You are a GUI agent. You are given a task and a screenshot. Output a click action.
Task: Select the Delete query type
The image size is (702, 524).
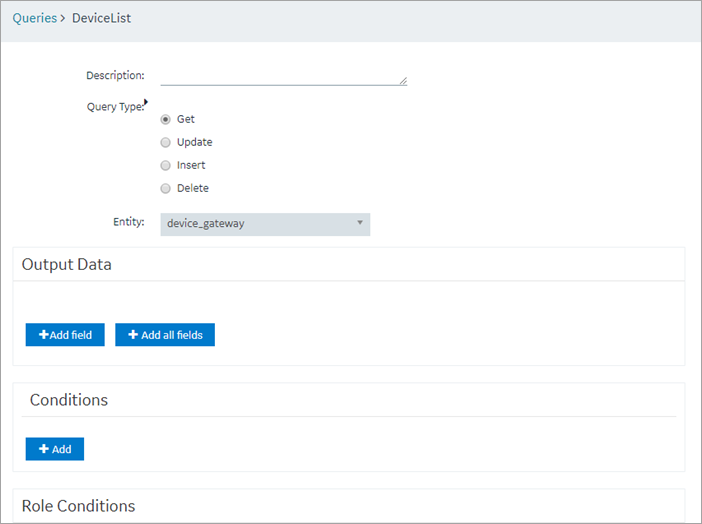[x=166, y=189]
